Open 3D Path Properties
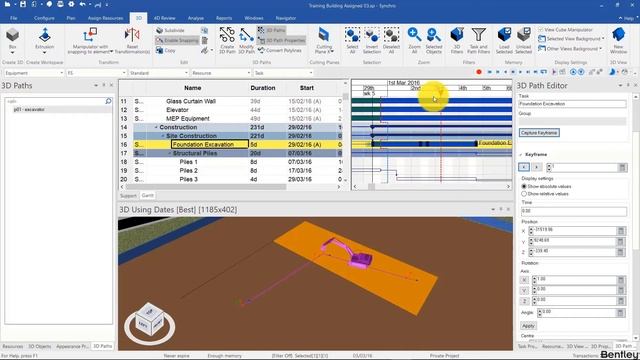The image size is (640, 360). [x=281, y=40]
